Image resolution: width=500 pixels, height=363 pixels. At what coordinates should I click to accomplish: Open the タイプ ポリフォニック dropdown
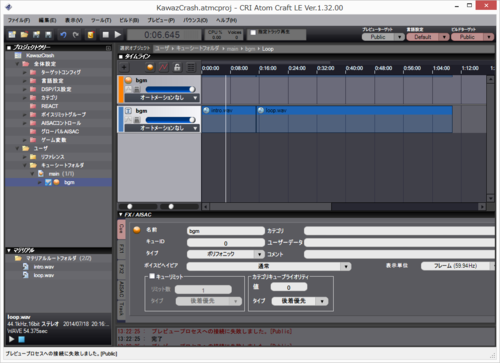(x=226, y=254)
